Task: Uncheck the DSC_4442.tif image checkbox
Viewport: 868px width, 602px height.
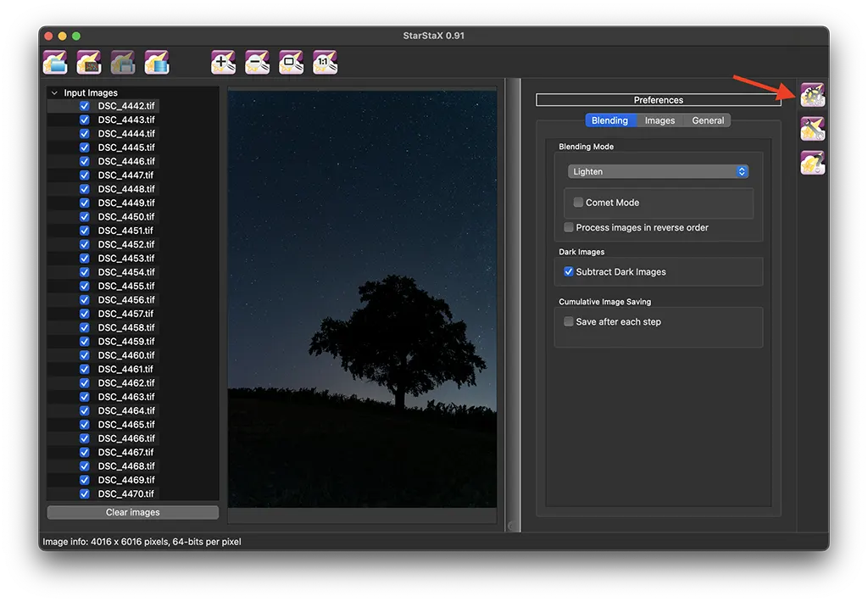Action: click(85, 106)
